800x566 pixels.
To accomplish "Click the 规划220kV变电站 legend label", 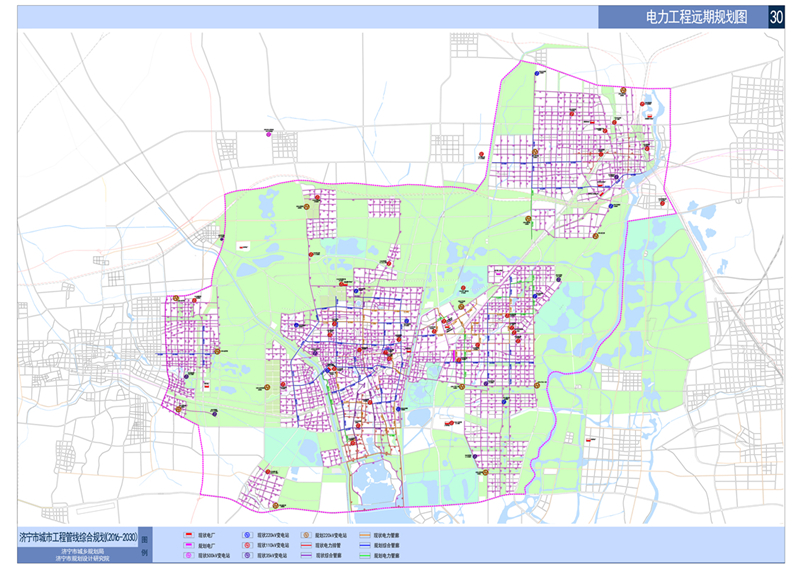I will coord(331,535).
